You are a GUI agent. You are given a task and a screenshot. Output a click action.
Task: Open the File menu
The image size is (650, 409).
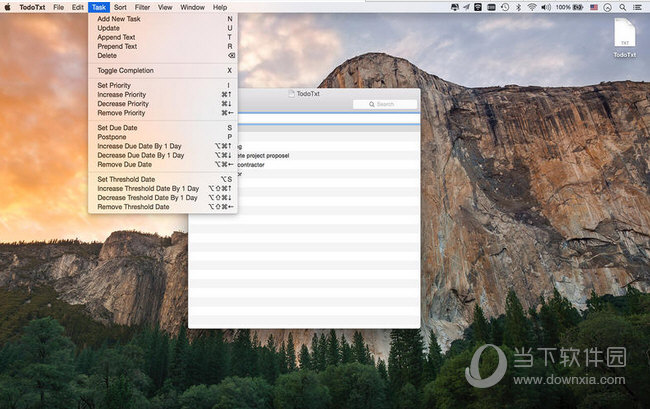click(x=58, y=7)
